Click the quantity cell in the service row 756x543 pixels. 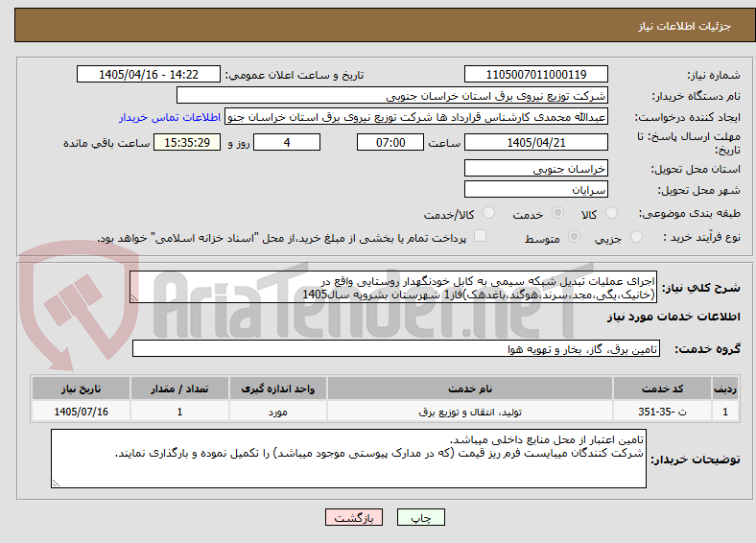(179, 412)
